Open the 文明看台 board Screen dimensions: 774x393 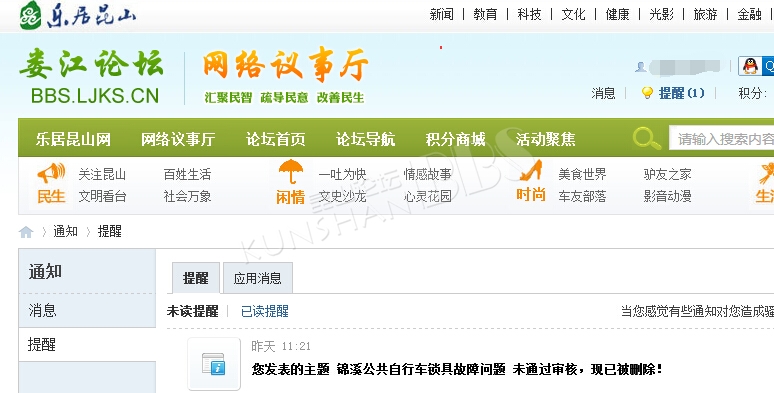102,196
